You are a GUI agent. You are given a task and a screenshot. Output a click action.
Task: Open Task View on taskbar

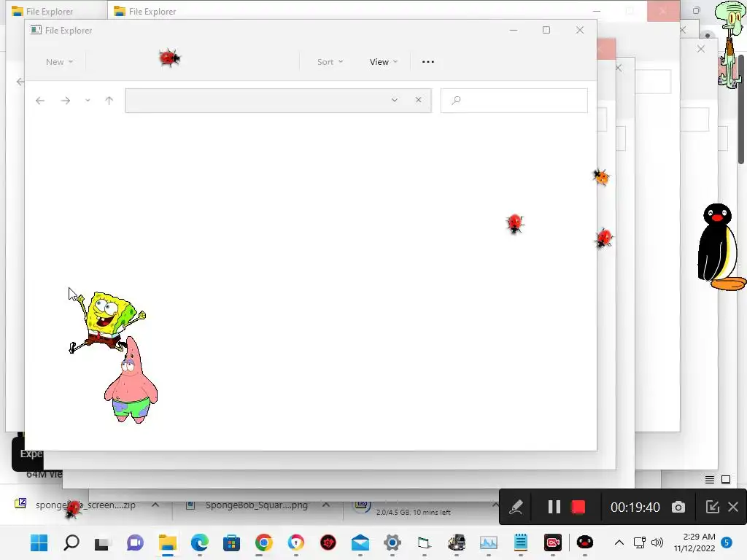click(102, 542)
